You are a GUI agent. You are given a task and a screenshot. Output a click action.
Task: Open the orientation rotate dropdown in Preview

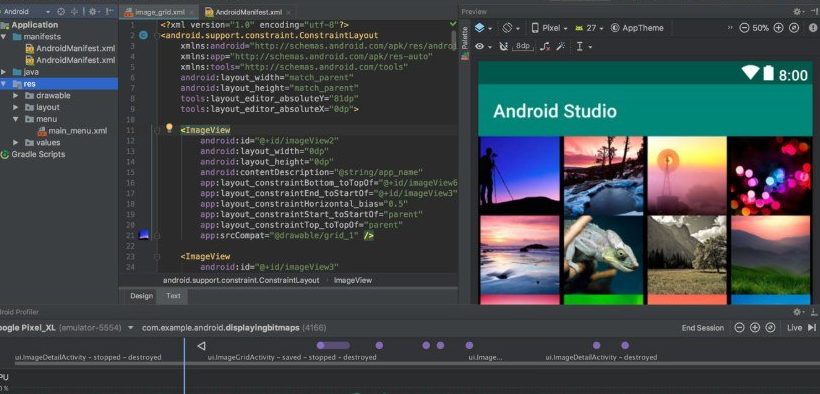510,28
